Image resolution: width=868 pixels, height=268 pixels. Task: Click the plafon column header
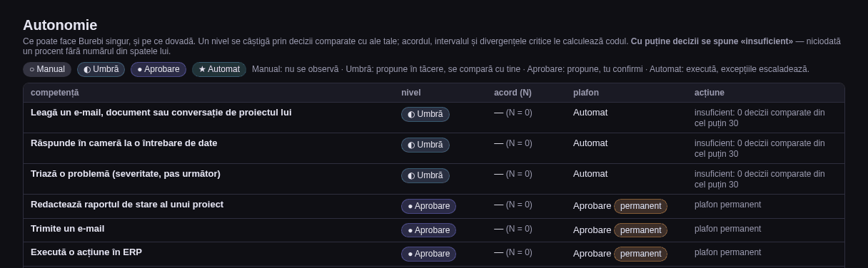[x=586, y=93]
